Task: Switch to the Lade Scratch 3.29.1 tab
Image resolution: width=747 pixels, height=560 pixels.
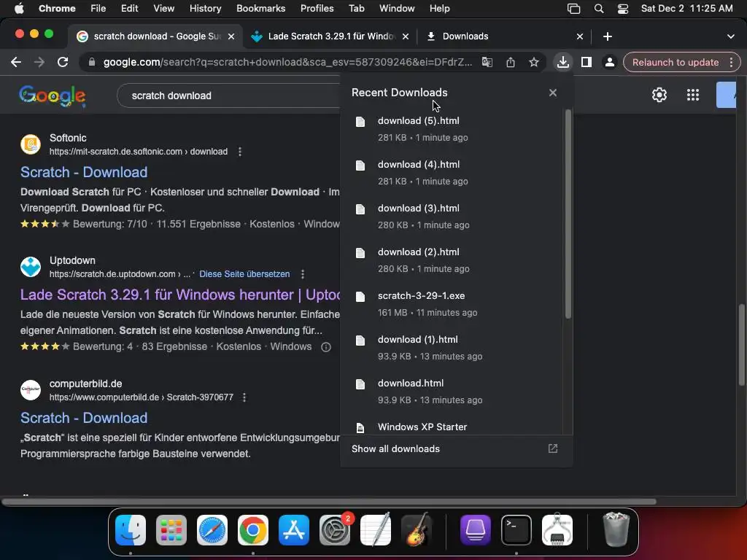Action: [x=330, y=36]
